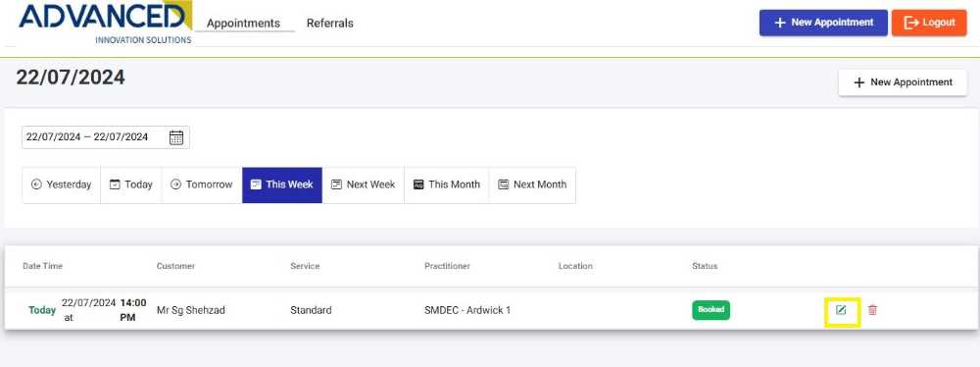Click the edit appointment pencil icon

pyautogui.click(x=841, y=310)
